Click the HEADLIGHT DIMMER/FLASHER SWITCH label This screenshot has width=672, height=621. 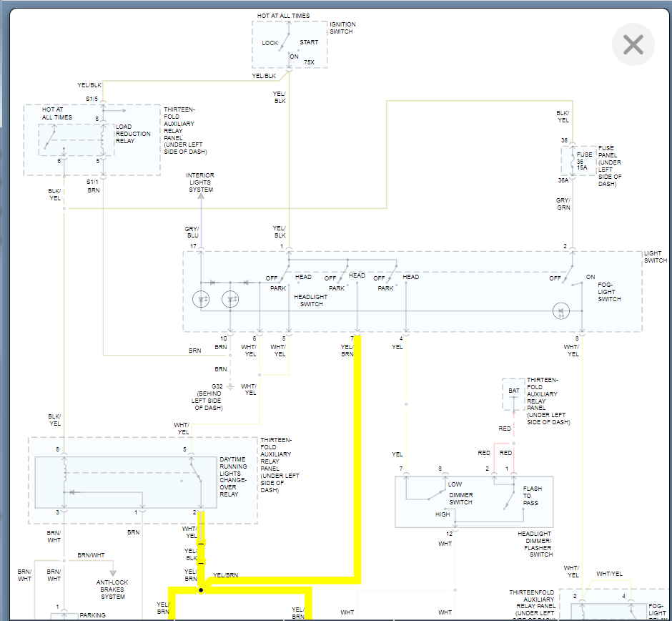(x=535, y=544)
